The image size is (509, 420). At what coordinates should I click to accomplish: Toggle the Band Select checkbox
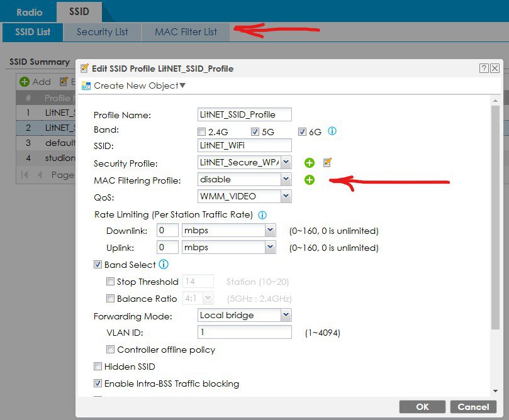98,265
